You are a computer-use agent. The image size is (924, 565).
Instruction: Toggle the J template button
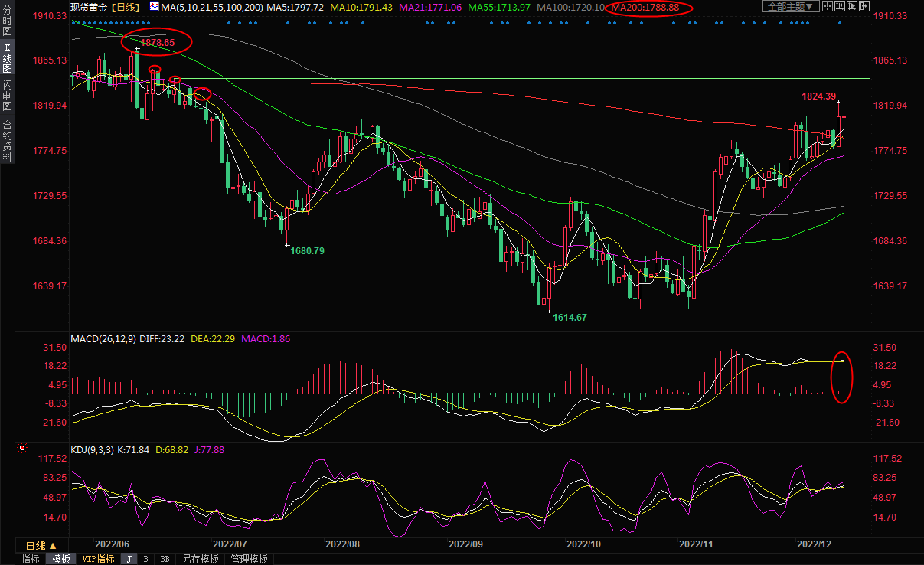coord(129,559)
